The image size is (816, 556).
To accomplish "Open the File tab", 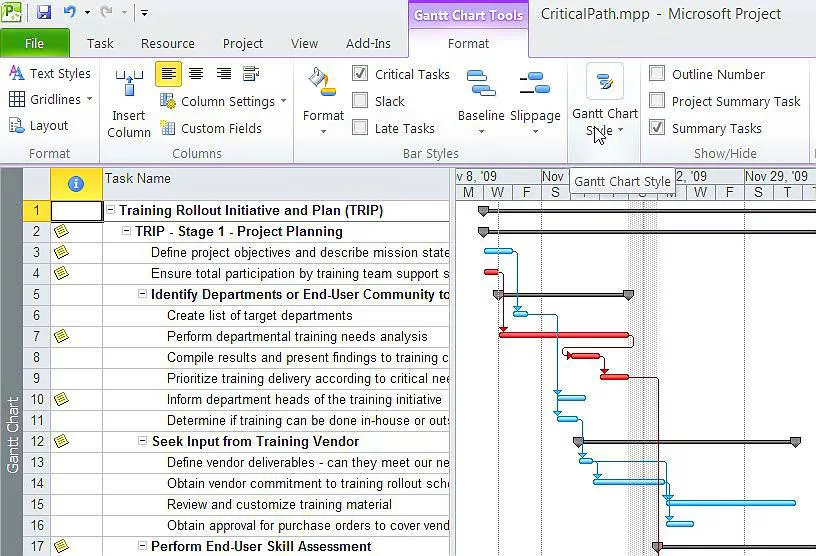I will point(34,43).
